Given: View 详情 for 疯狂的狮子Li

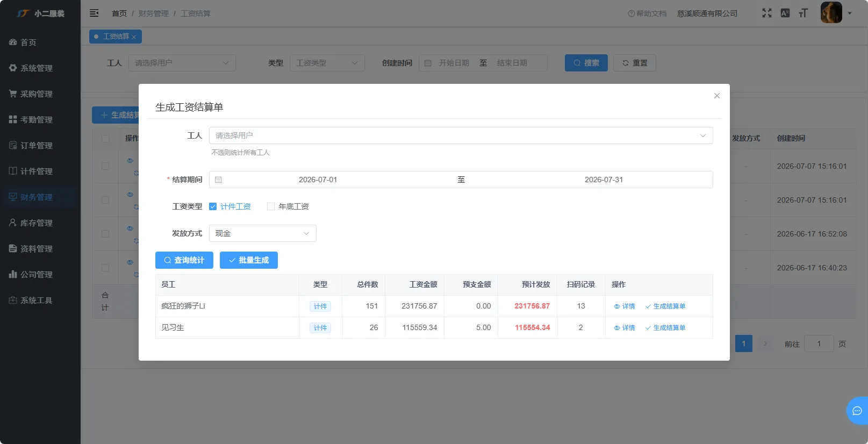Looking at the screenshot, I should [625, 306].
